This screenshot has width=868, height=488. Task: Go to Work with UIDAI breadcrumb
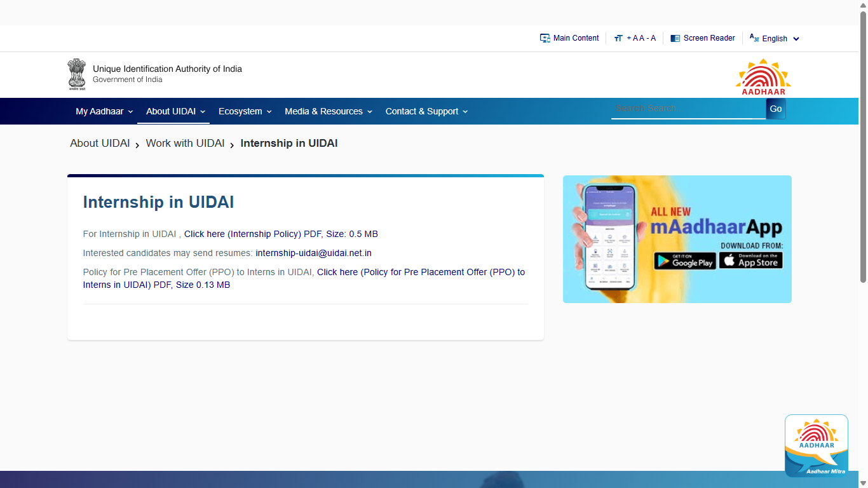click(185, 144)
